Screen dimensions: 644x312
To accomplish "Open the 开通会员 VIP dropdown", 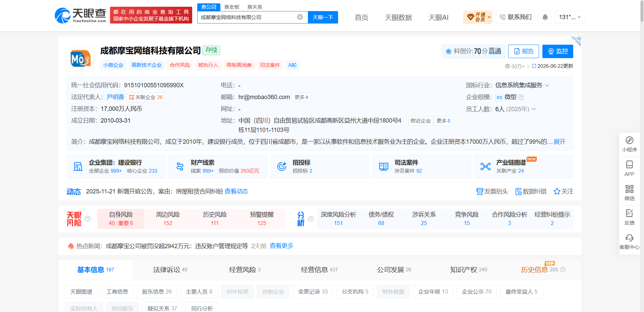I will point(478,17).
